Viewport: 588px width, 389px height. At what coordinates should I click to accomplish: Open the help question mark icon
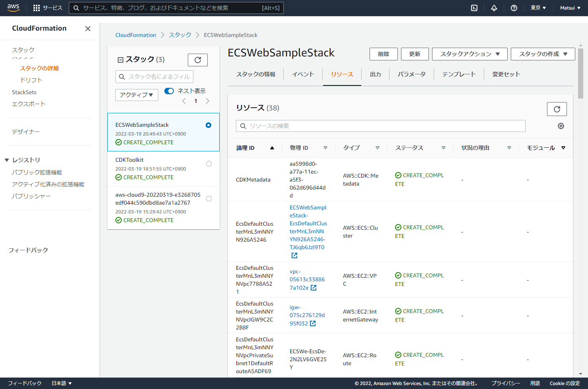514,8
